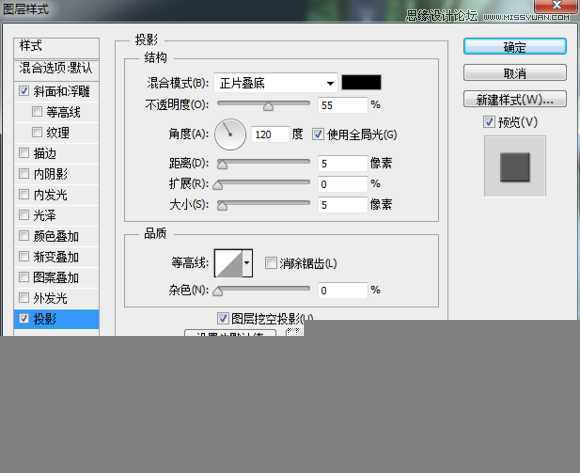Click 距离 value field
The height and width of the screenshot is (473, 580).
pyautogui.click(x=343, y=163)
